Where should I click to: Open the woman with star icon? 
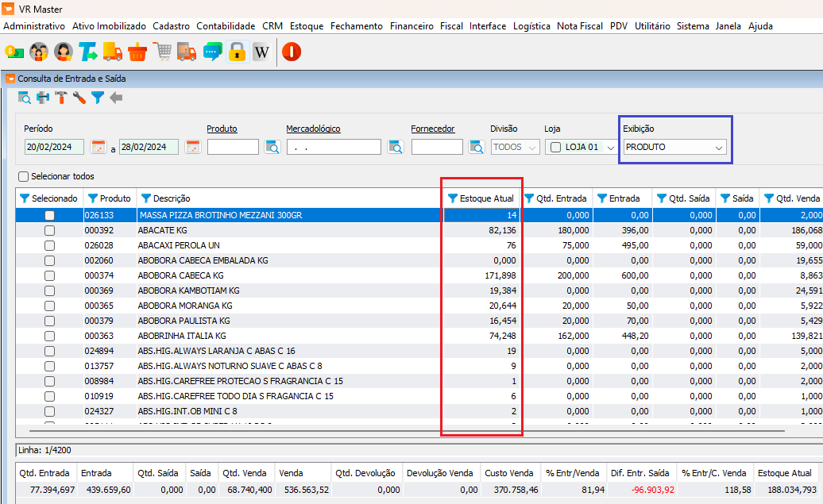pyautogui.click(x=64, y=52)
